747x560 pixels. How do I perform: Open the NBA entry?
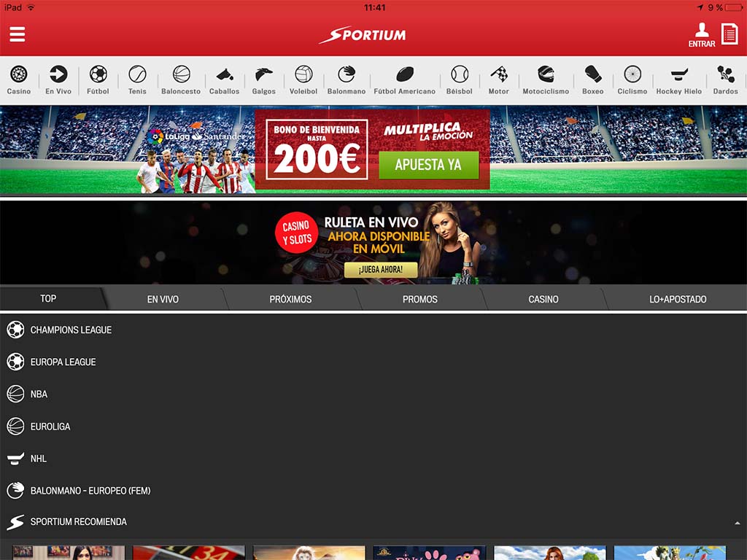[x=373, y=394]
